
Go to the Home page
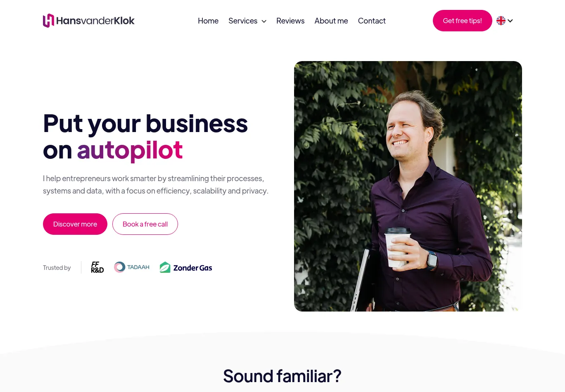[x=208, y=21]
